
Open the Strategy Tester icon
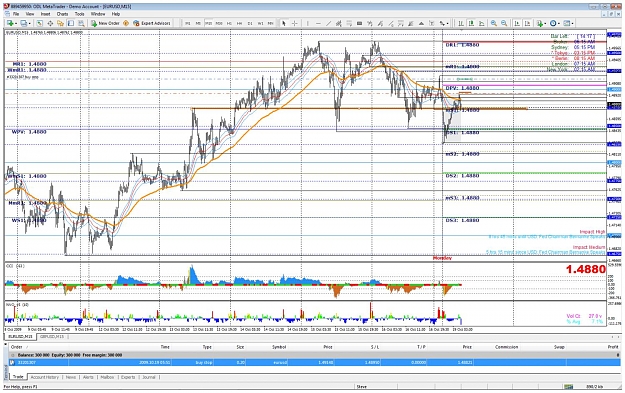point(81,23)
